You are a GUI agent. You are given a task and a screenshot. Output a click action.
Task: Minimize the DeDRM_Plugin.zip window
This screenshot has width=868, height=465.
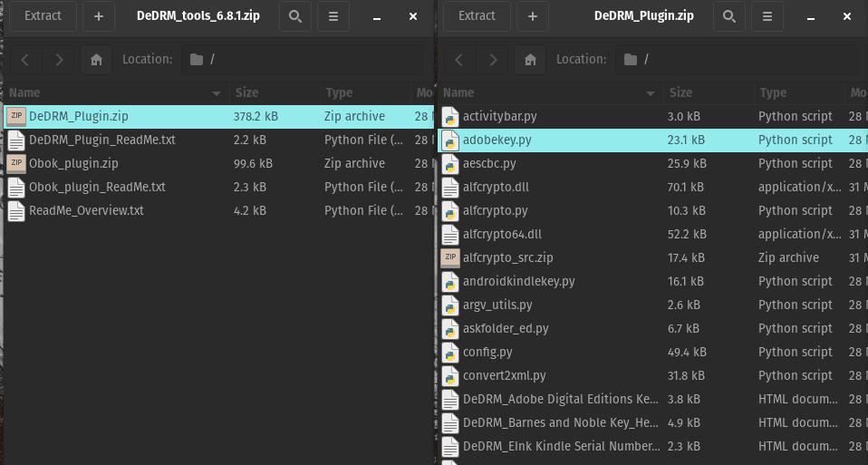(x=811, y=17)
